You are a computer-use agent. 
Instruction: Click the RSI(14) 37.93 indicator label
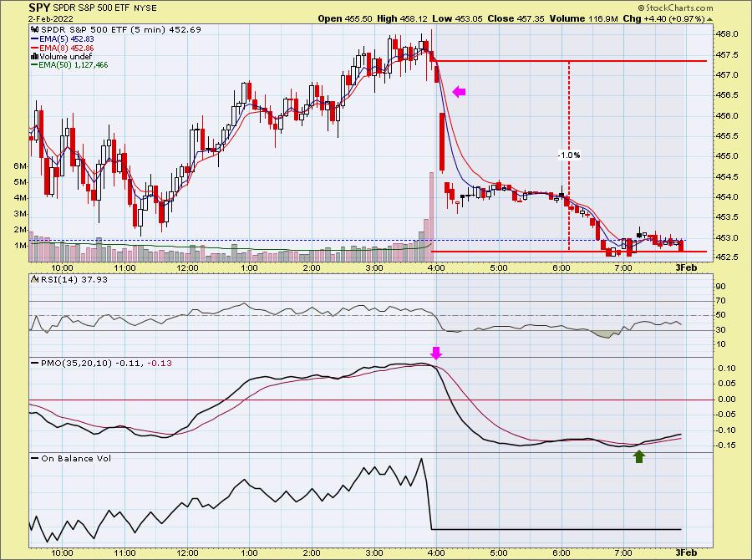point(74,279)
